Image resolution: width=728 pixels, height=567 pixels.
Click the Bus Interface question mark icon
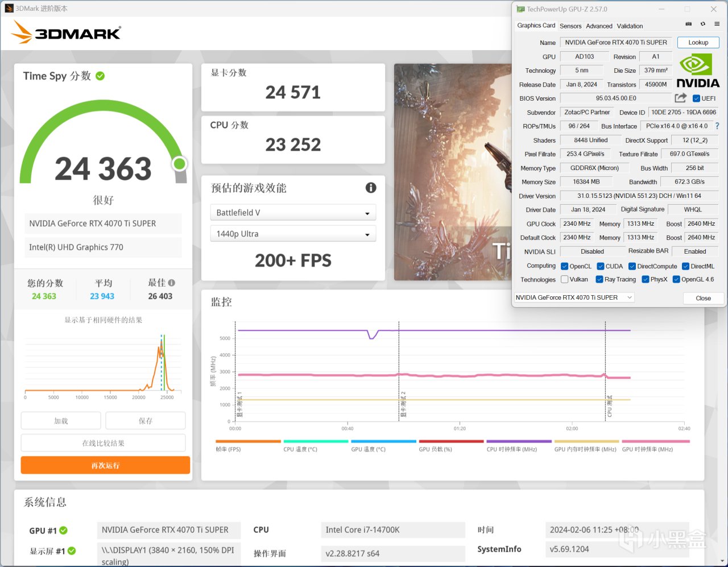tap(717, 126)
